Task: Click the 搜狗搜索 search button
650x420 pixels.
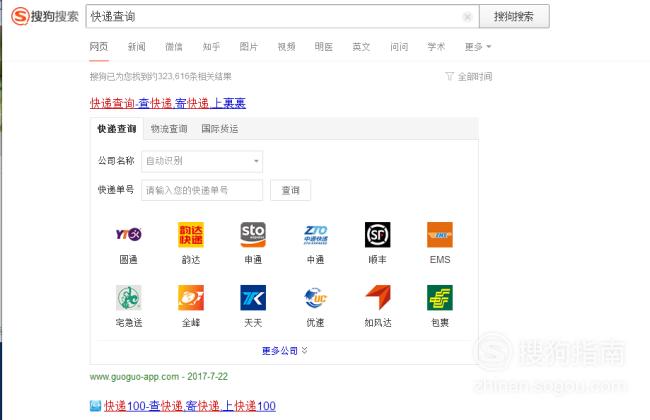Action: 514,17
